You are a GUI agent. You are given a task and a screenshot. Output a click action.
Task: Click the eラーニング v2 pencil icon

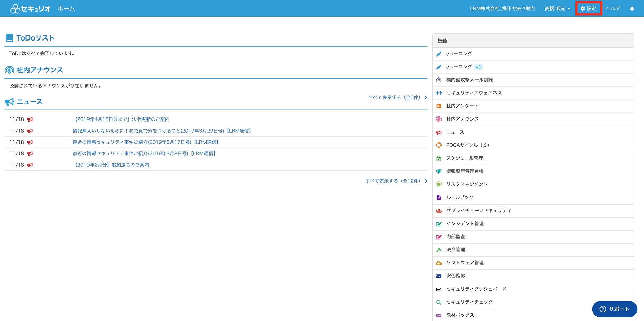tap(438, 67)
